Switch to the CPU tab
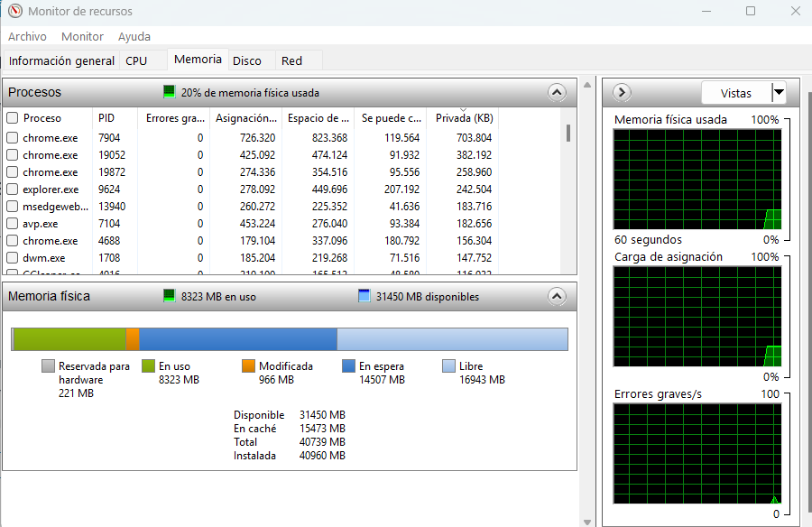 coord(136,60)
